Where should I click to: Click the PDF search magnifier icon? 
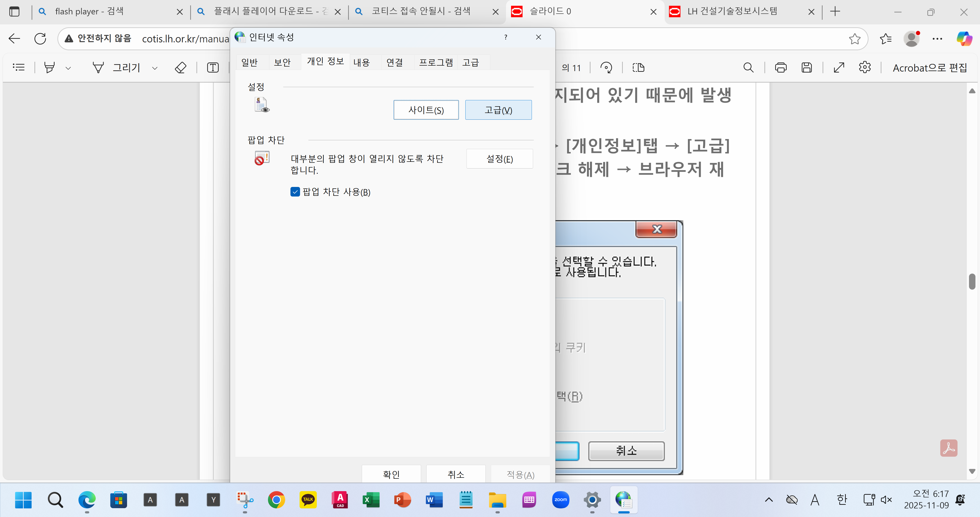(x=748, y=68)
